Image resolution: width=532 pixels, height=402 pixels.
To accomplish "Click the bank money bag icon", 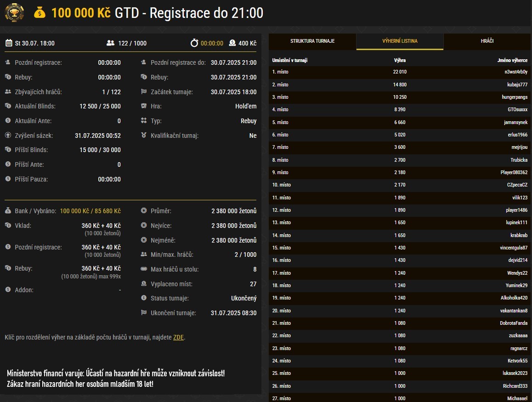I will click(8, 211).
